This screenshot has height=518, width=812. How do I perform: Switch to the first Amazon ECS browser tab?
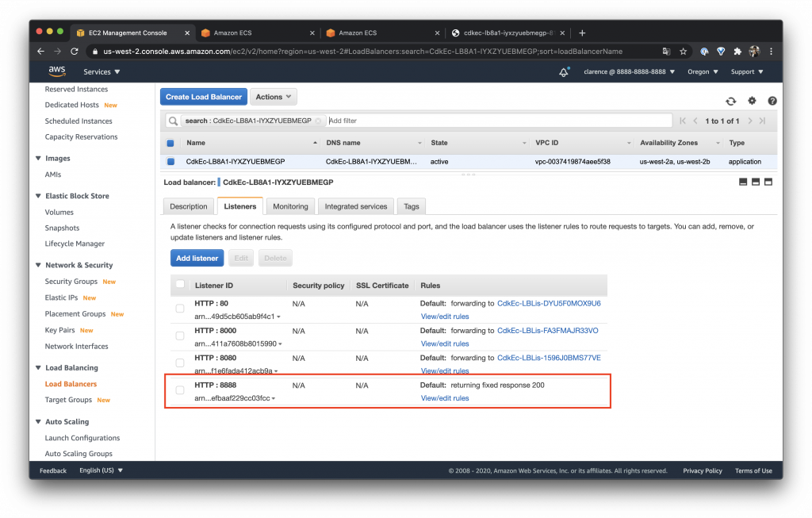point(258,33)
